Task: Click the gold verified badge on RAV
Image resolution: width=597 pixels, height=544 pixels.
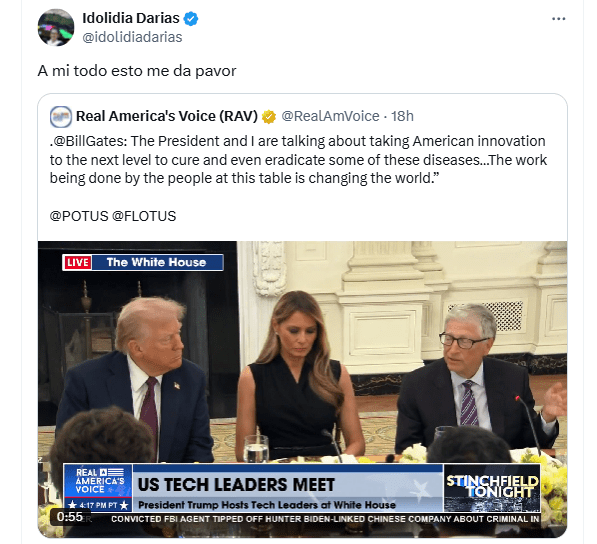Action: pos(269,116)
